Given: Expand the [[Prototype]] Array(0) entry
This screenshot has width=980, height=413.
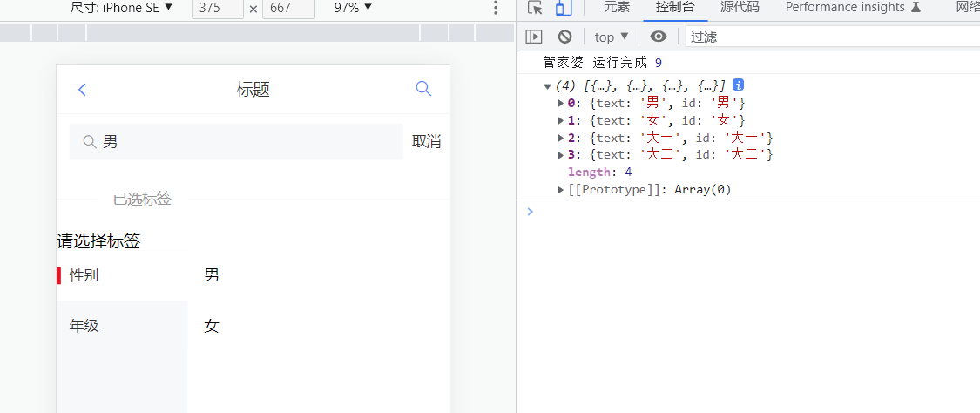Looking at the screenshot, I should pyautogui.click(x=560, y=190).
